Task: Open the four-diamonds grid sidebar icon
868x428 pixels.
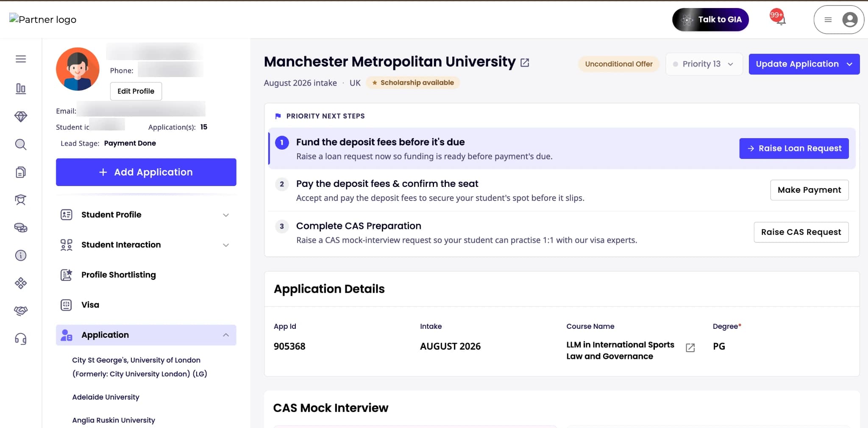Action: pos(21,283)
